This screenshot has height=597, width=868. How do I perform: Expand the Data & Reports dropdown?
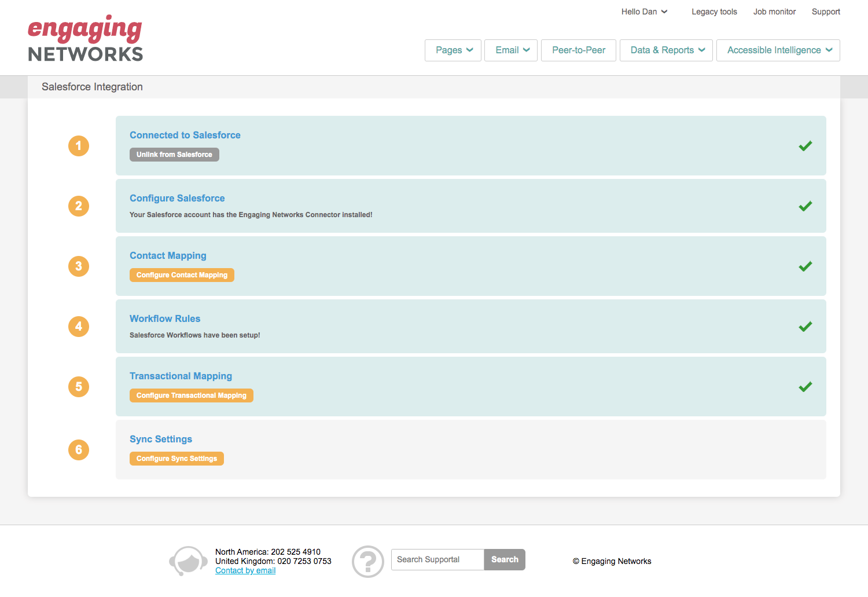click(666, 50)
